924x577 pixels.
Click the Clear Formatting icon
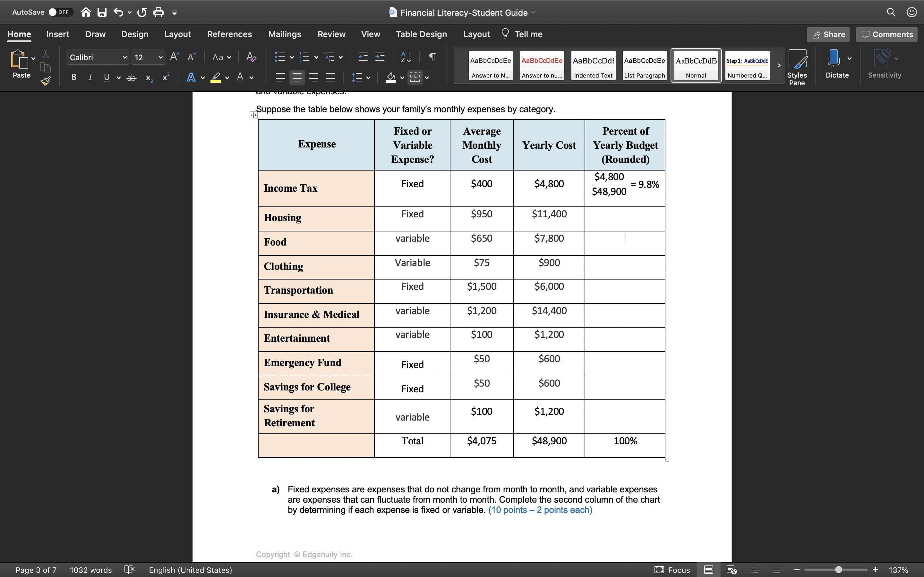(x=251, y=57)
